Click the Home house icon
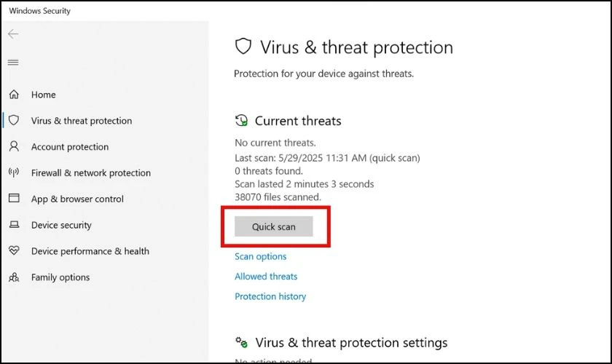612x364 pixels. (x=14, y=95)
